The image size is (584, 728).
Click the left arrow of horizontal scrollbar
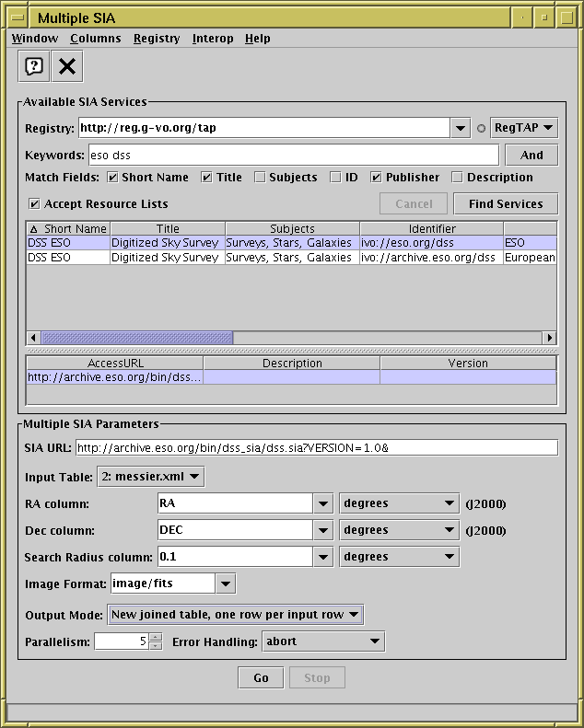point(34,338)
